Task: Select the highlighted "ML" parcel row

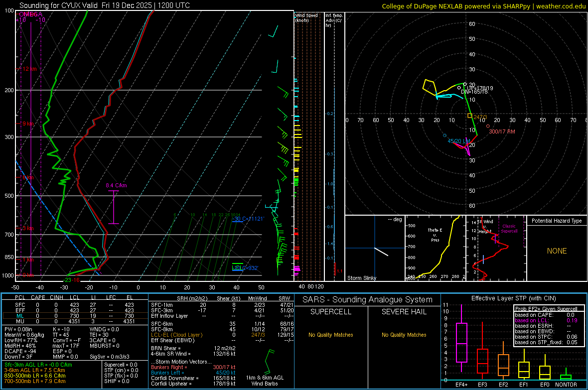Action: (x=74, y=316)
